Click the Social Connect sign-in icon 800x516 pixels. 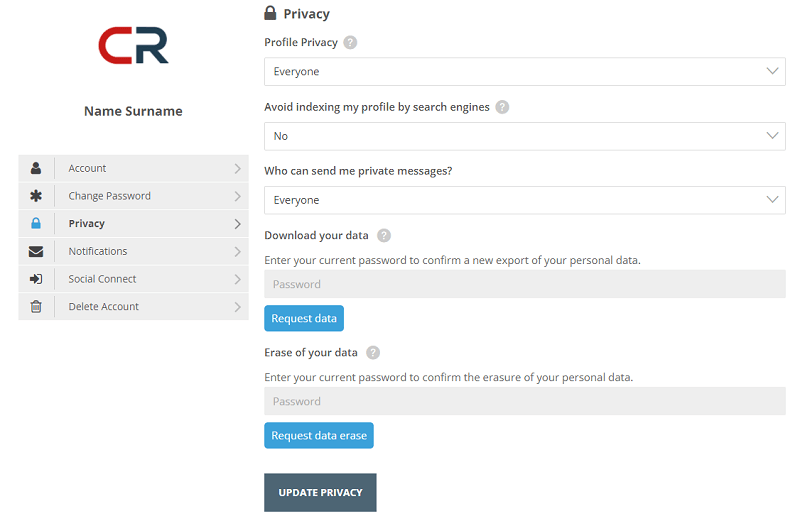coord(36,279)
